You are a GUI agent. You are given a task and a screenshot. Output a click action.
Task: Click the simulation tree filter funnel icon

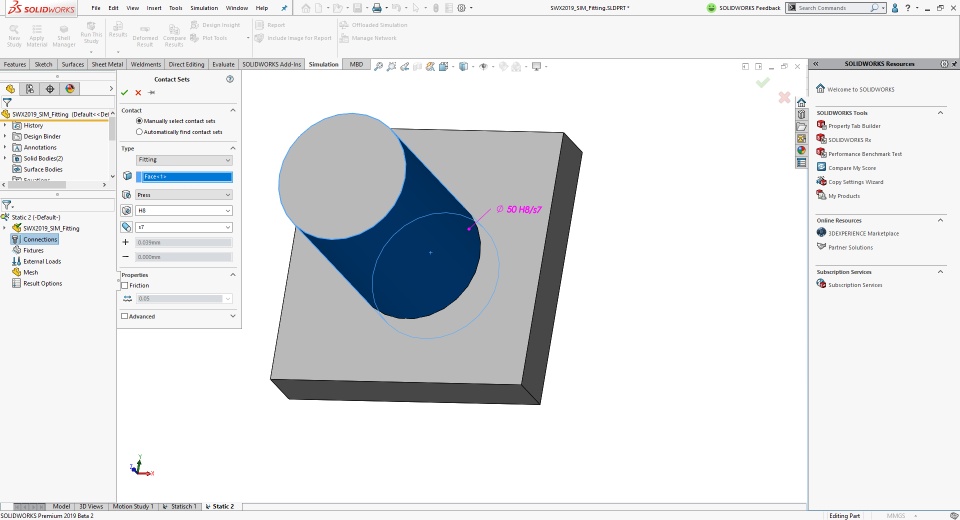[x=7, y=205]
